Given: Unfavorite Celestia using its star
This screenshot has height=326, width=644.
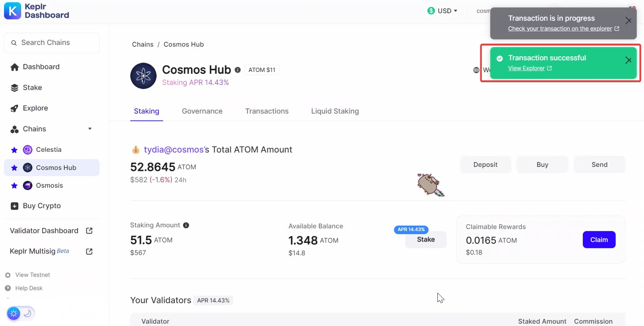Looking at the screenshot, I should (14, 150).
